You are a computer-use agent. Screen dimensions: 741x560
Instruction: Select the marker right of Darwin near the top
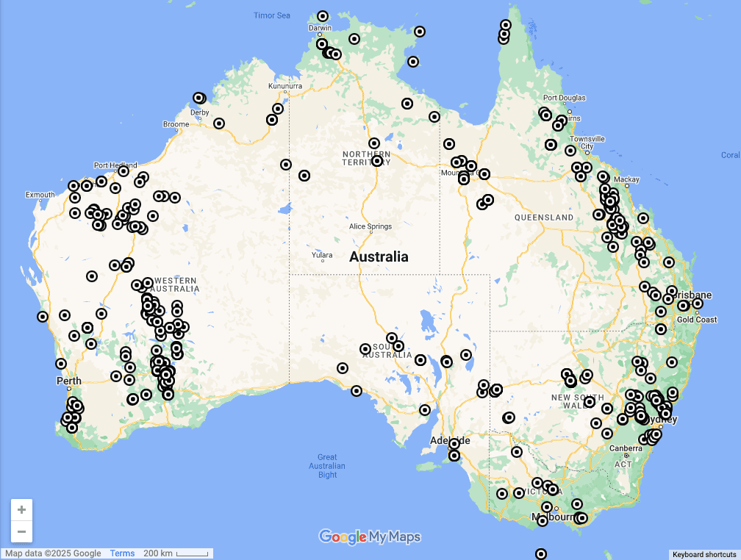[x=354, y=39]
